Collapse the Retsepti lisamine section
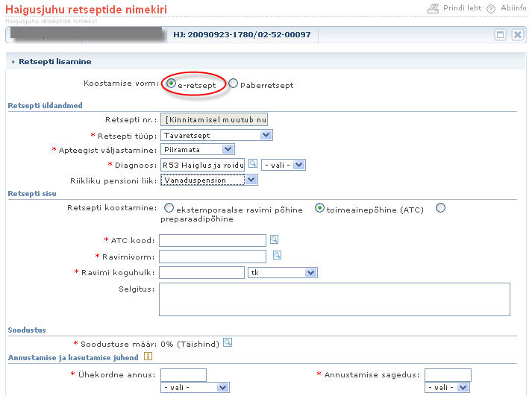 [x=13, y=62]
